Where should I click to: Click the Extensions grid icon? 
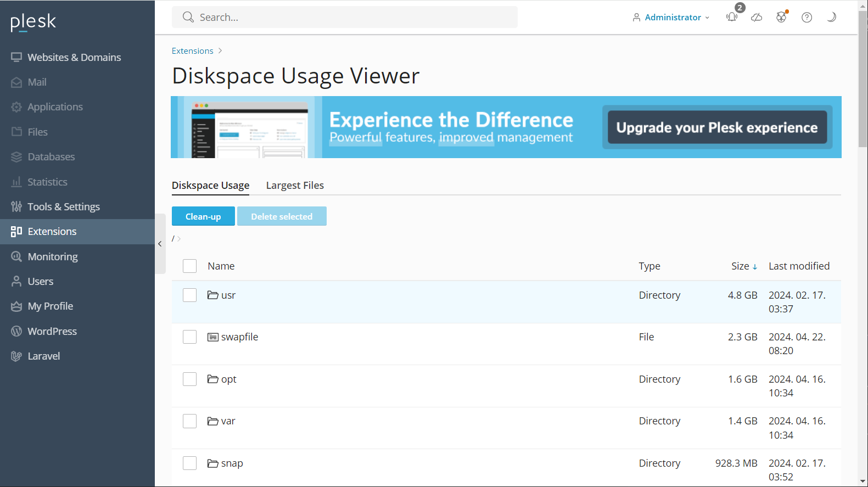pyautogui.click(x=16, y=232)
